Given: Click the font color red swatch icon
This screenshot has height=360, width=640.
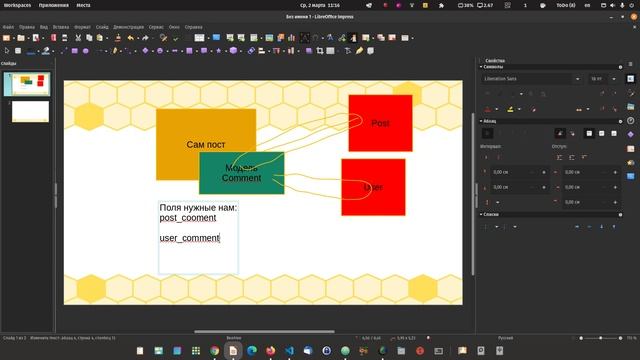Looking at the screenshot, I should point(488,109).
